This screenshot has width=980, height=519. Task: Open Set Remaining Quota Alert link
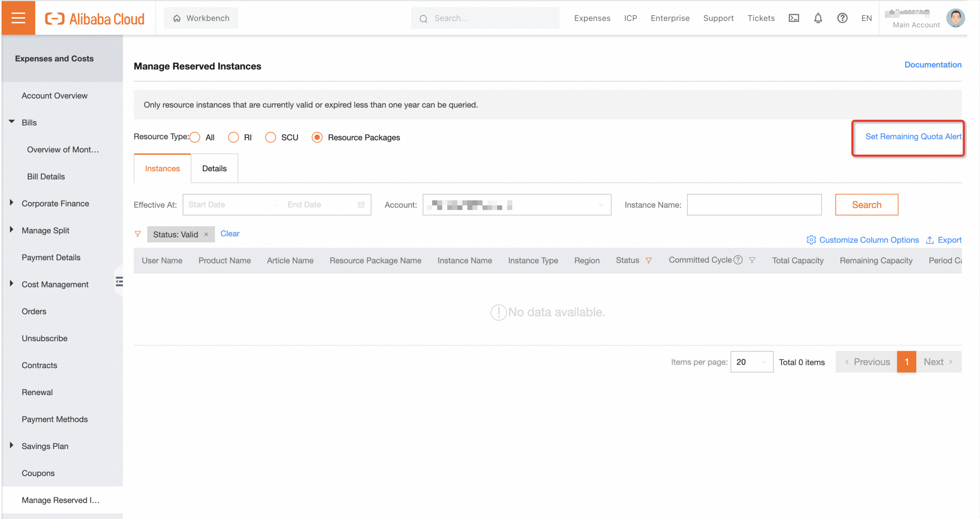click(x=913, y=137)
